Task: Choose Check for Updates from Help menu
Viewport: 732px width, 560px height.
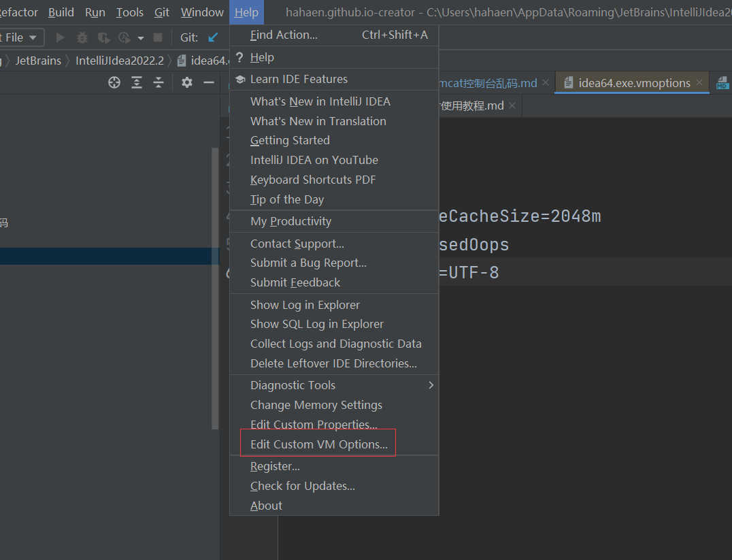Action: coord(302,486)
